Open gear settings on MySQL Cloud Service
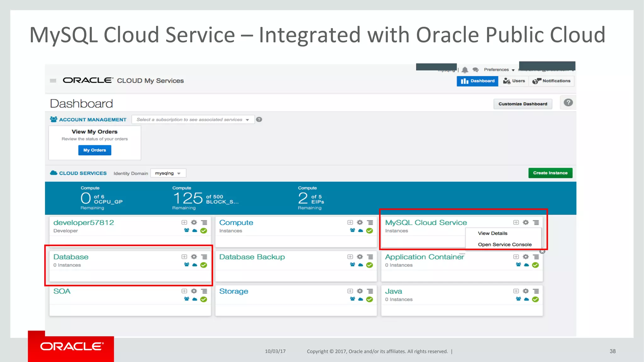 (x=526, y=222)
